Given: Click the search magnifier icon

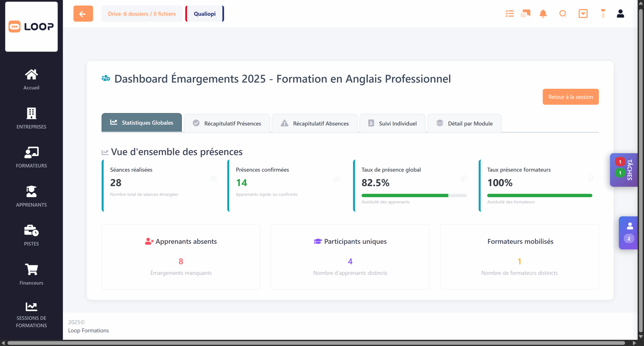Looking at the screenshot, I should click(x=563, y=14).
